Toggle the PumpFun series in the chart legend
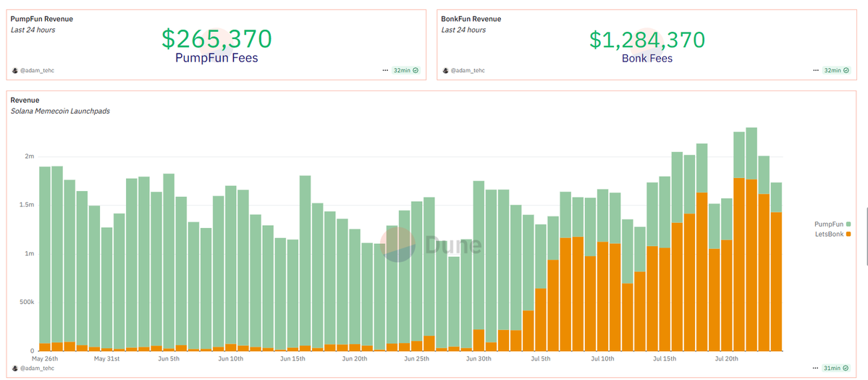The image size is (868, 380). point(832,224)
